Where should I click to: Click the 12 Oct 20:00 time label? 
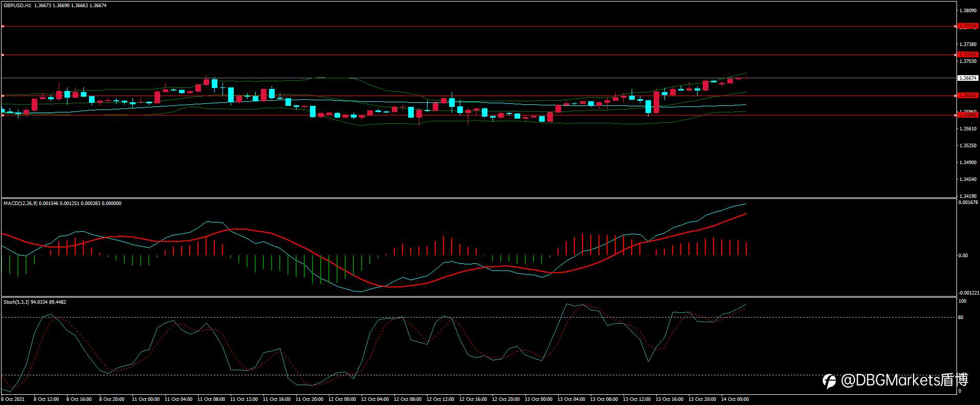click(505, 399)
